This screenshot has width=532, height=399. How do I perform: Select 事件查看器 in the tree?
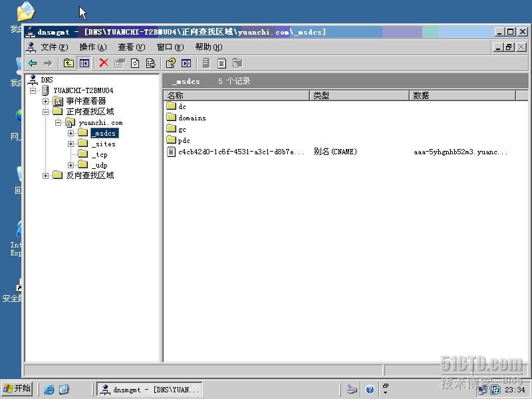tap(86, 101)
